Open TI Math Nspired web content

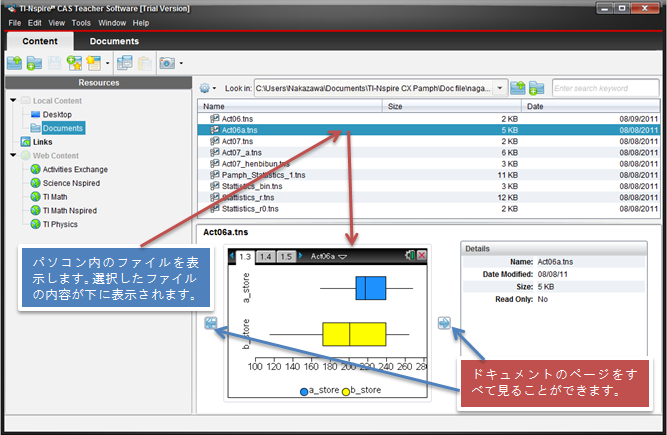click(x=69, y=210)
